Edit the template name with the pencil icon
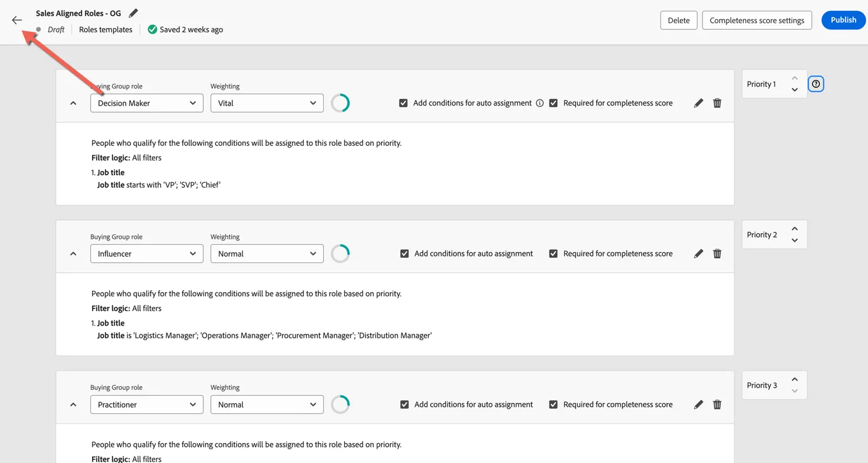868x463 pixels. (x=133, y=13)
